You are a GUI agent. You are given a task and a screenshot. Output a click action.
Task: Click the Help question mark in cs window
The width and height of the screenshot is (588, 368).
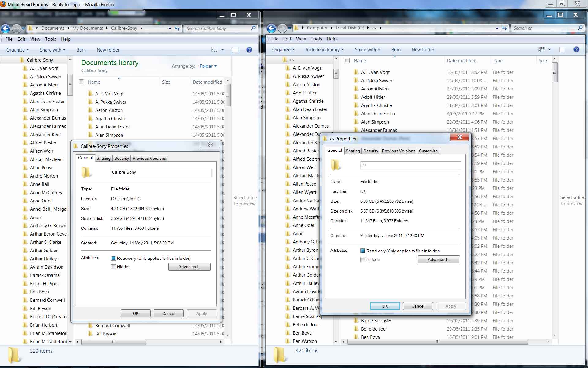(x=576, y=49)
